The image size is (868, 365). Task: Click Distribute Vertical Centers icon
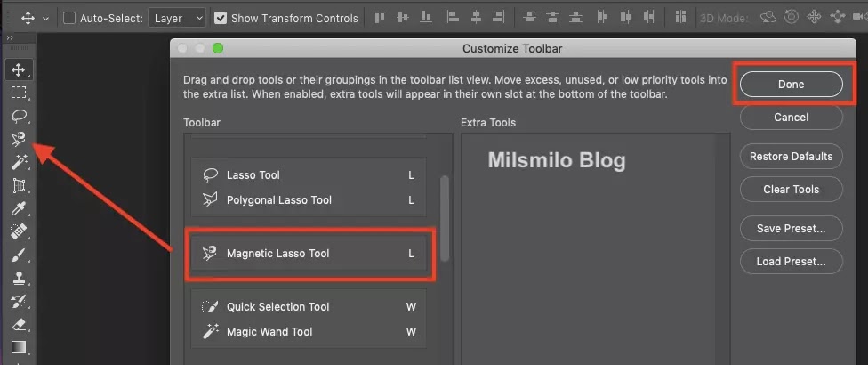pos(553,18)
